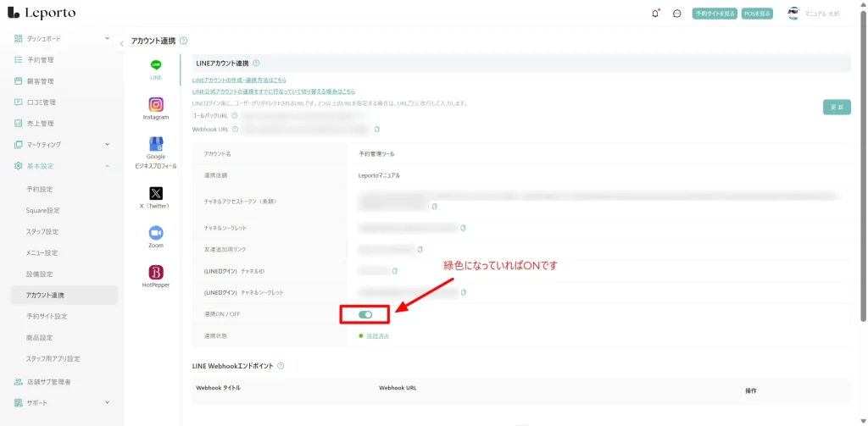Open the HotPepper integration icon

tap(156, 273)
